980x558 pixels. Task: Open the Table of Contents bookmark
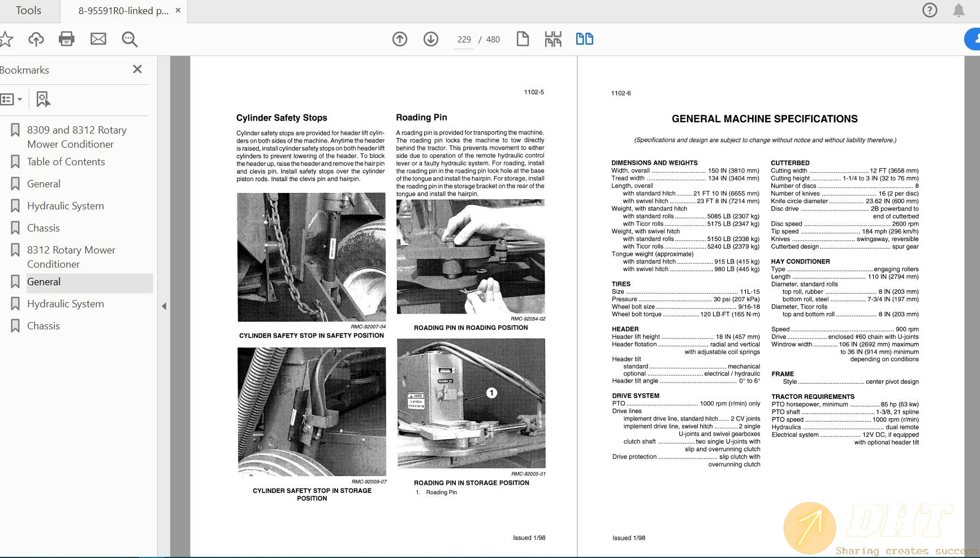pyautogui.click(x=66, y=162)
